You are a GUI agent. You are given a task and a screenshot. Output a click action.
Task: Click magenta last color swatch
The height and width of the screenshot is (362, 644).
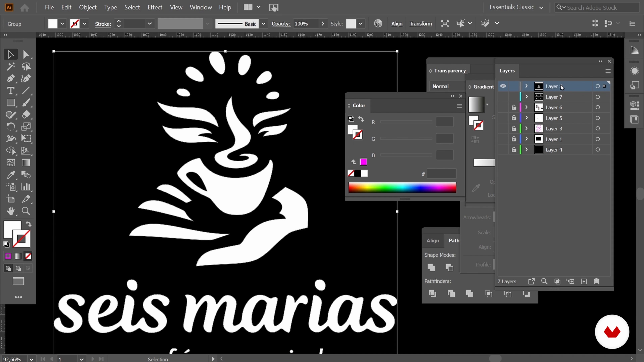(363, 162)
